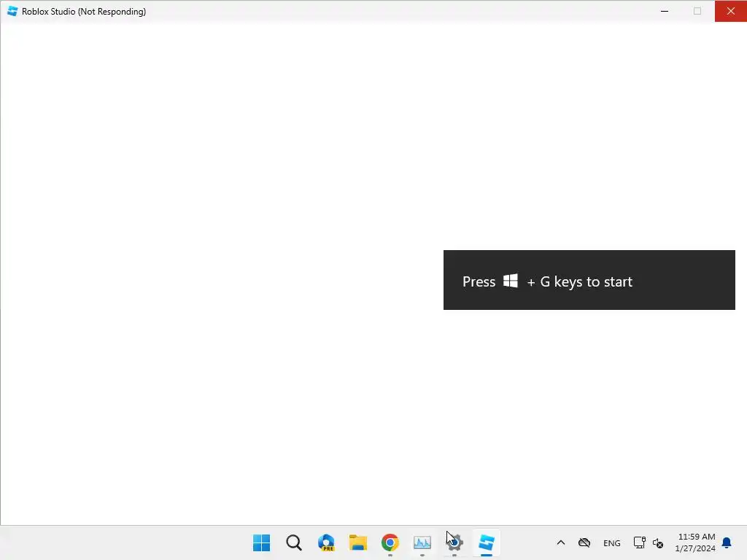Launch Microsoft Edge Preview from taskbar

[x=326, y=542]
